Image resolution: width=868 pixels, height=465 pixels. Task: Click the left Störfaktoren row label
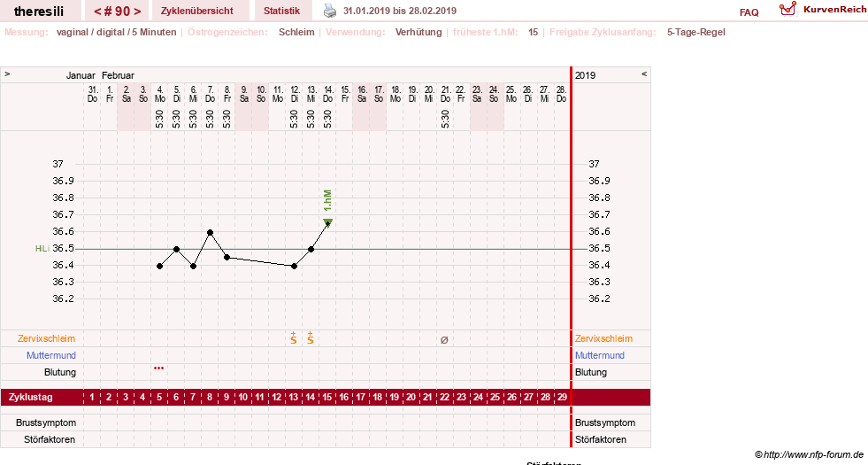point(50,439)
